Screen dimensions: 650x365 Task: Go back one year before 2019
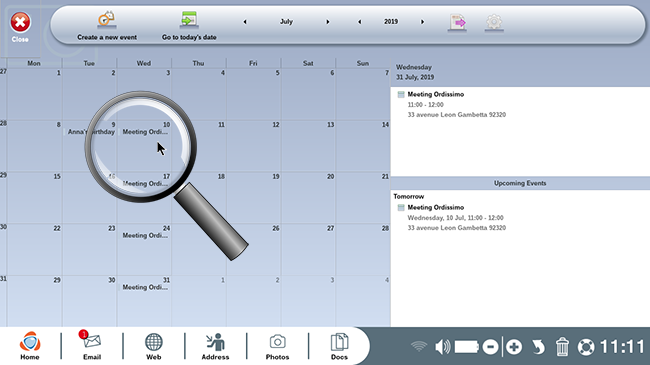[x=359, y=22]
